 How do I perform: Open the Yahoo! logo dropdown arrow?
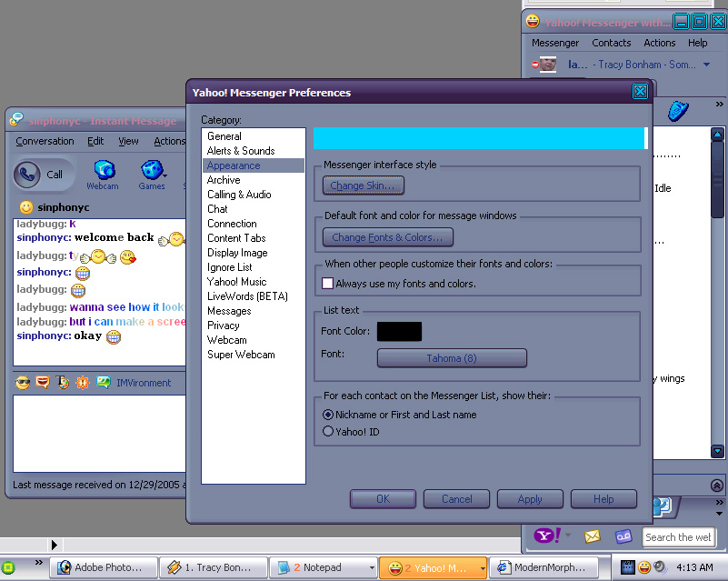pyautogui.click(x=568, y=535)
